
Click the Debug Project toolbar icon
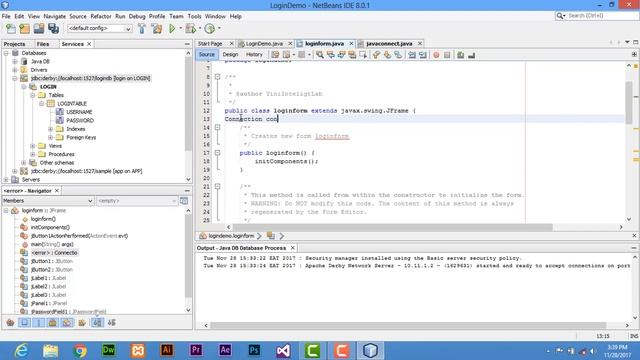190,29
